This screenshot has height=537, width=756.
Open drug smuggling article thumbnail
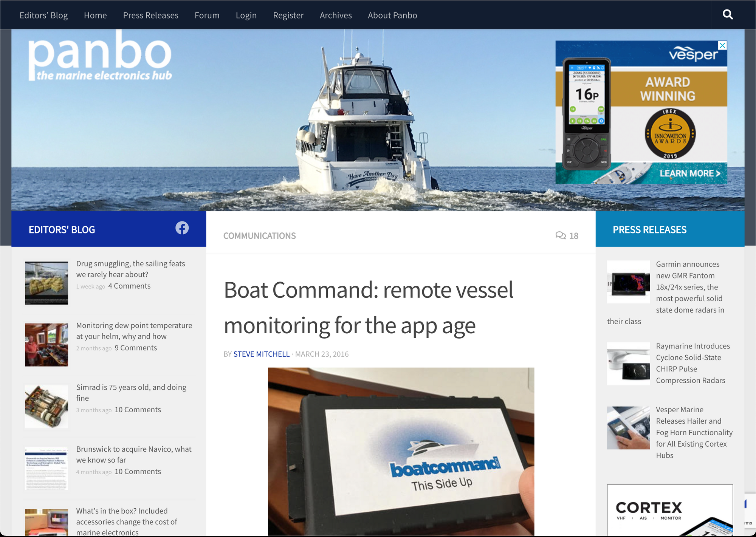pos(46,283)
